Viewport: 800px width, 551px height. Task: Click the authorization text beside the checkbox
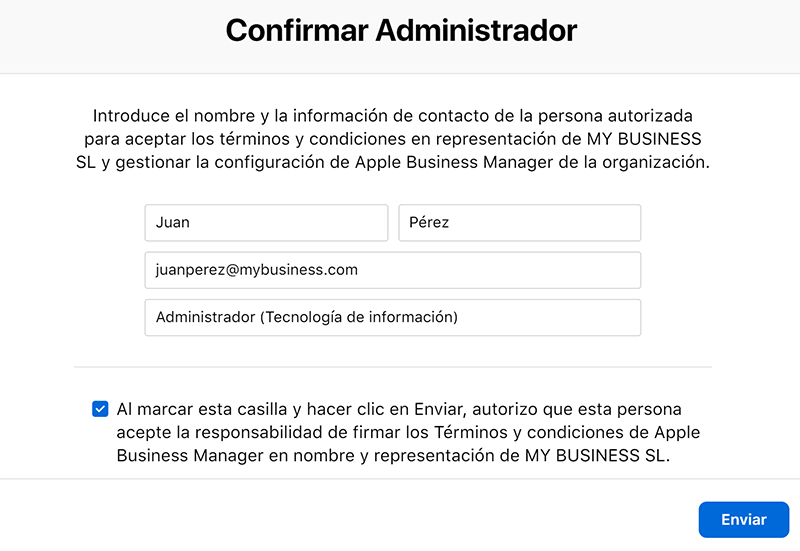pos(408,432)
